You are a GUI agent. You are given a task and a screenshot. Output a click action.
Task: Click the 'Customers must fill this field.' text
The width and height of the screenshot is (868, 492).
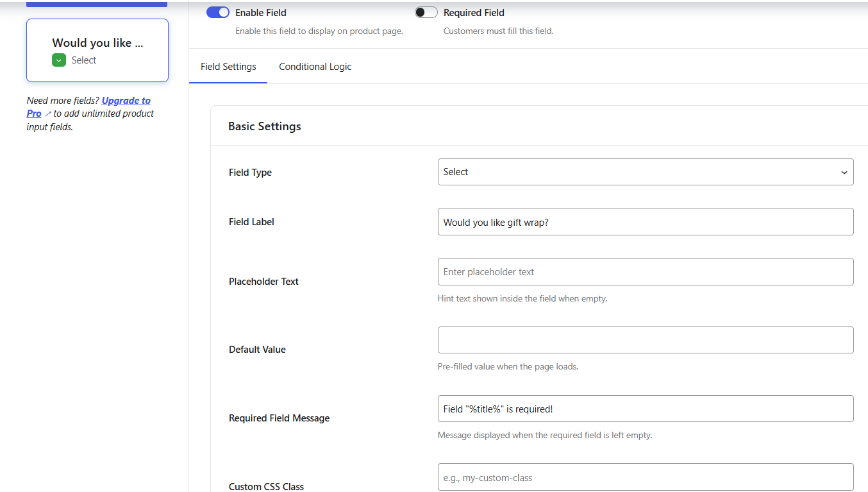pos(498,31)
